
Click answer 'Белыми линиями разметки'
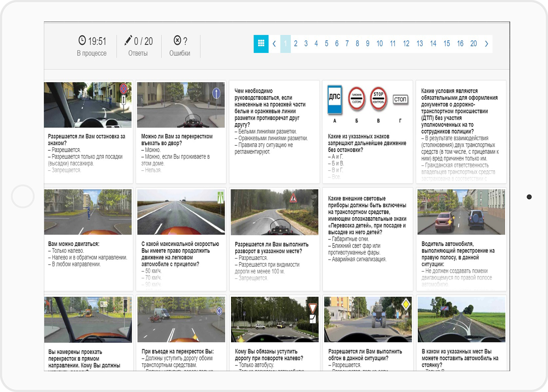click(266, 132)
